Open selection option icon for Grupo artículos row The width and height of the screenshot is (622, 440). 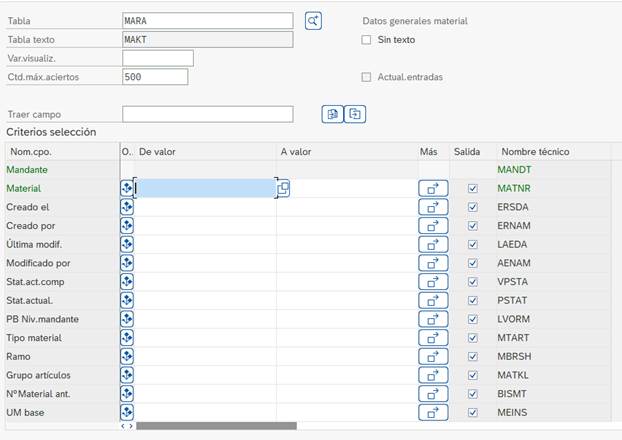(x=127, y=375)
